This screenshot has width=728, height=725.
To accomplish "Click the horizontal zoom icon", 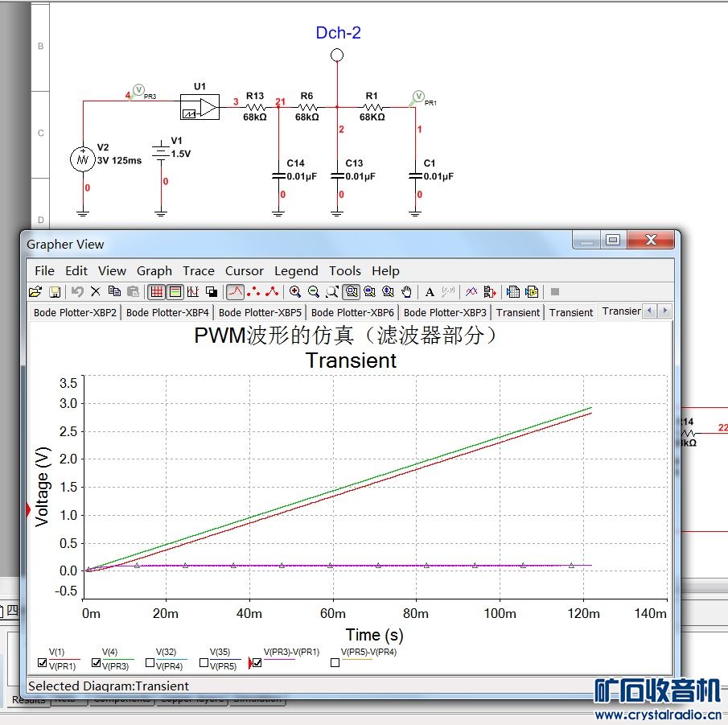I will (x=369, y=291).
